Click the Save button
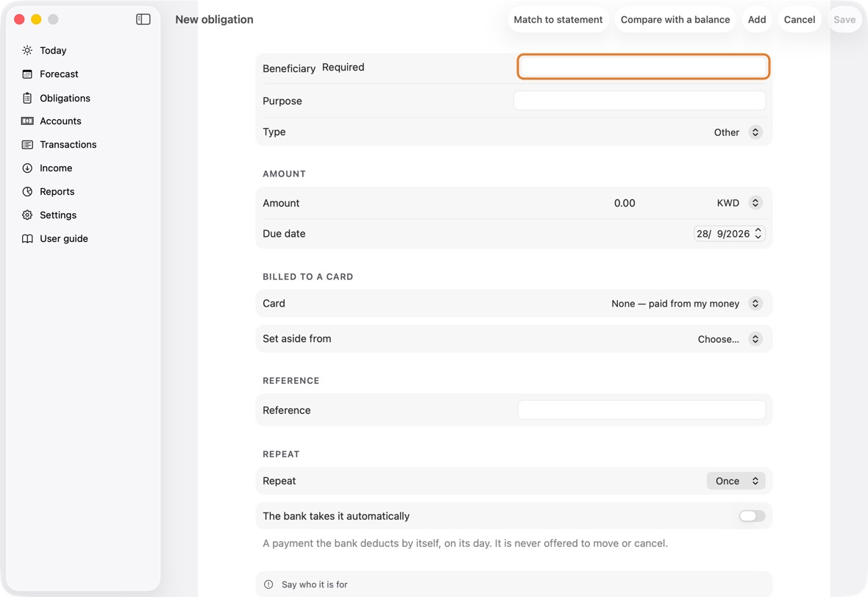This screenshot has height=597, width=868. (844, 19)
